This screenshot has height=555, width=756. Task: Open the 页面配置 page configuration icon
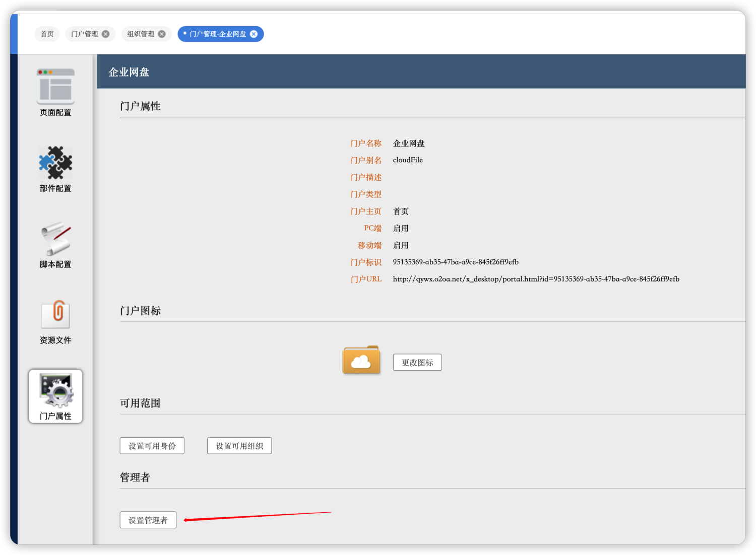tap(55, 86)
